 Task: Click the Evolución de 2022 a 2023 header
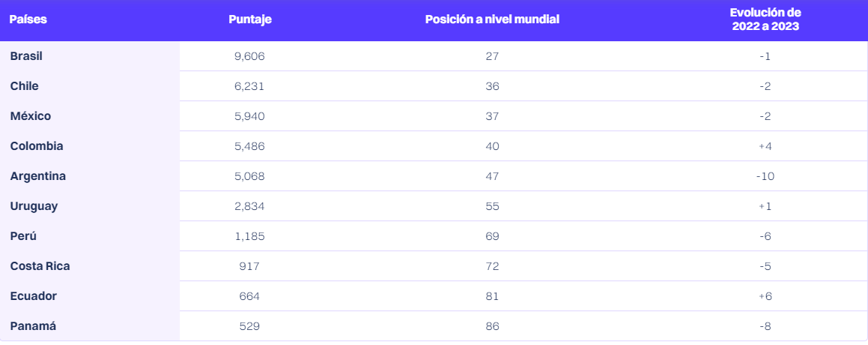tap(765, 19)
